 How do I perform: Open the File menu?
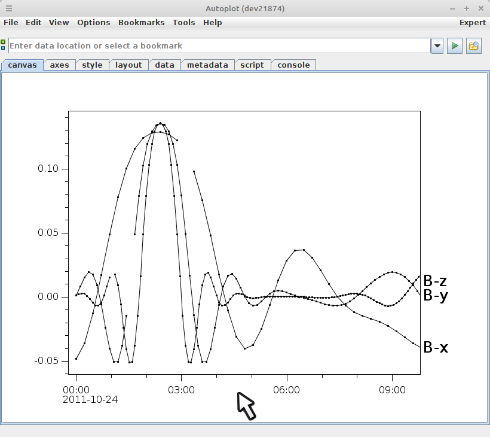pyautogui.click(x=11, y=23)
